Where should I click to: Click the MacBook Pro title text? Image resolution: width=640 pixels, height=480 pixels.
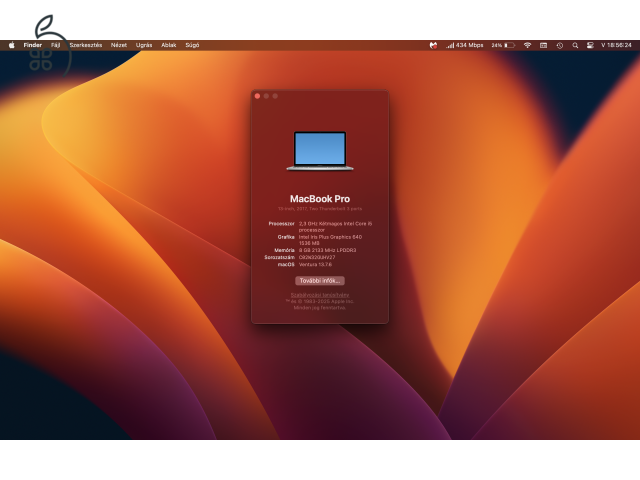pyautogui.click(x=320, y=199)
